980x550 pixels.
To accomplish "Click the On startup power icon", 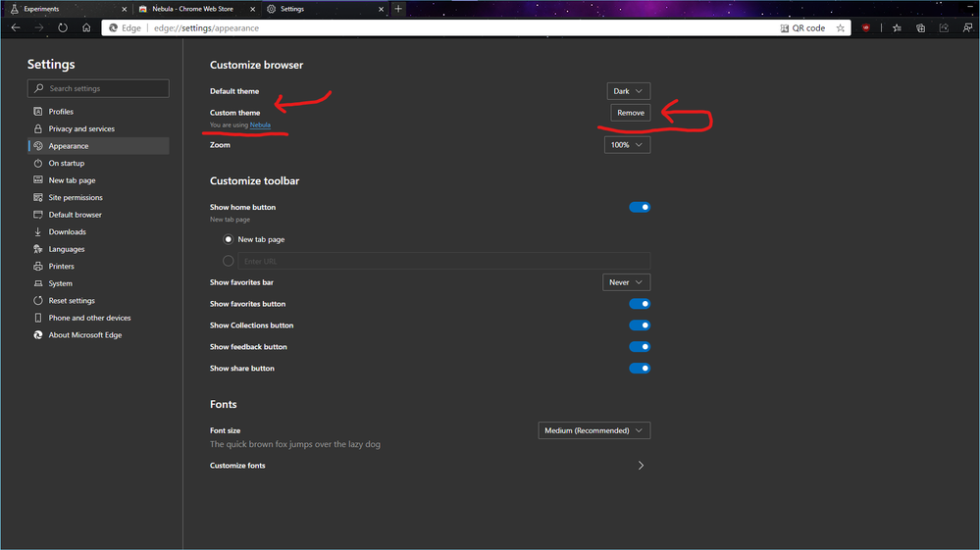I will coord(38,163).
